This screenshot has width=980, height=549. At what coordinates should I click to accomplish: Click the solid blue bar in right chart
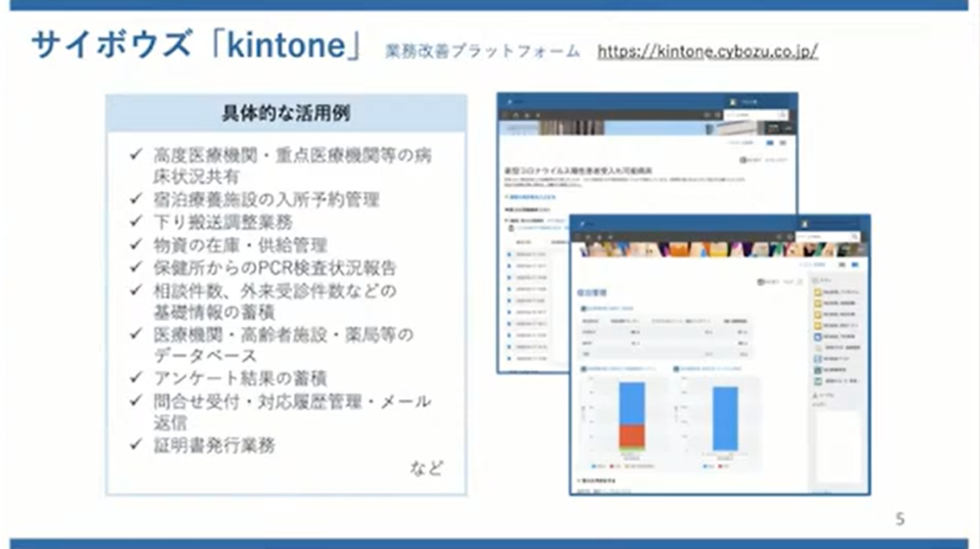725,419
